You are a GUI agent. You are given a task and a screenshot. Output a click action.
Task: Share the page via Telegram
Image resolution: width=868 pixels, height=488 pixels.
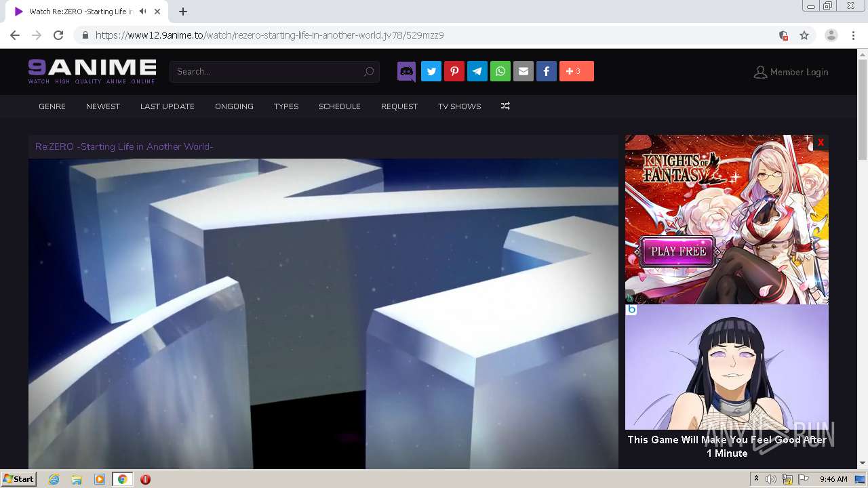click(x=477, y=71)
